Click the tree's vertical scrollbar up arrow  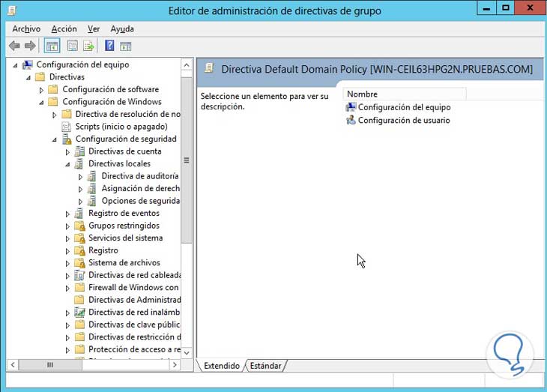tap(187, 65)
